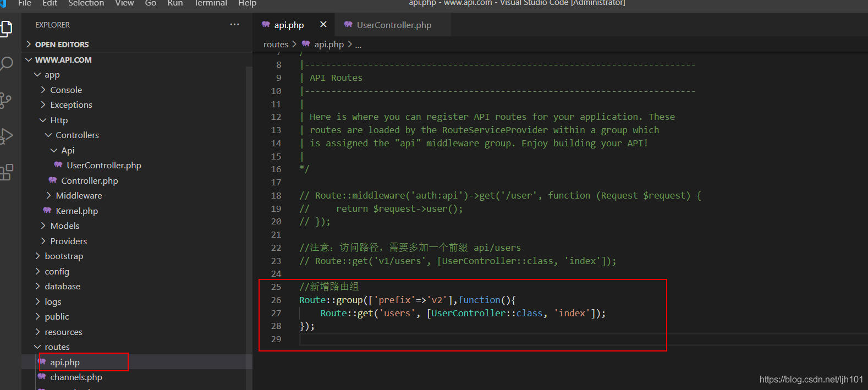Click PHP file icon beside UserController.php in tree

click(58, 165)
